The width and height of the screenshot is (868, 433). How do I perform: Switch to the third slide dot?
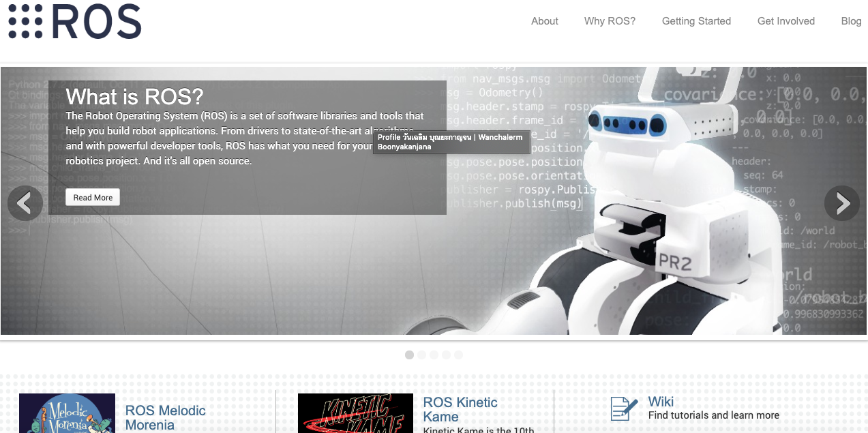434,355
